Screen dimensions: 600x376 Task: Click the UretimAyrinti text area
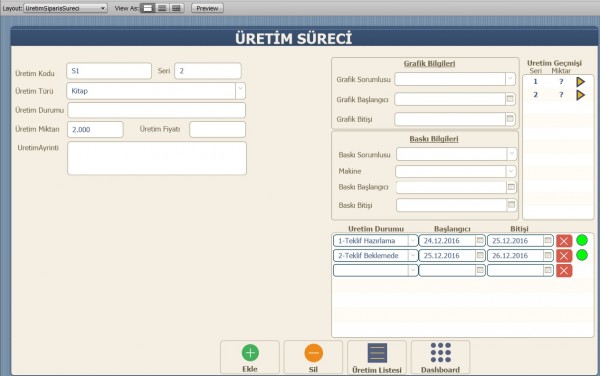[x=157, y=158]
